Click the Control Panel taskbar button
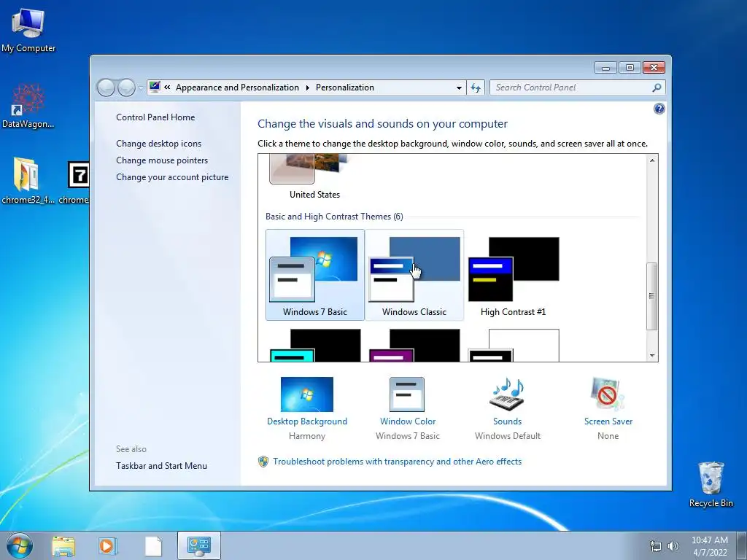747x560 pixels. [x=198, y=545]
